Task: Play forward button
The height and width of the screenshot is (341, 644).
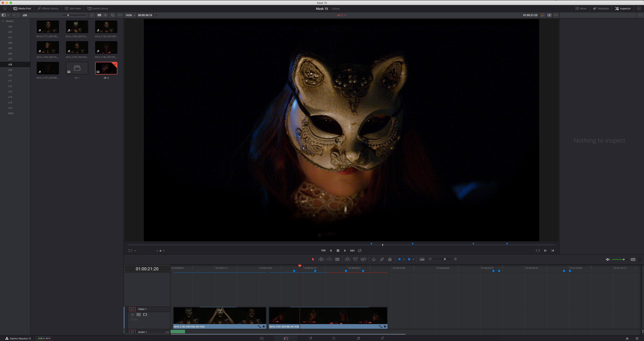Action: 345,251
